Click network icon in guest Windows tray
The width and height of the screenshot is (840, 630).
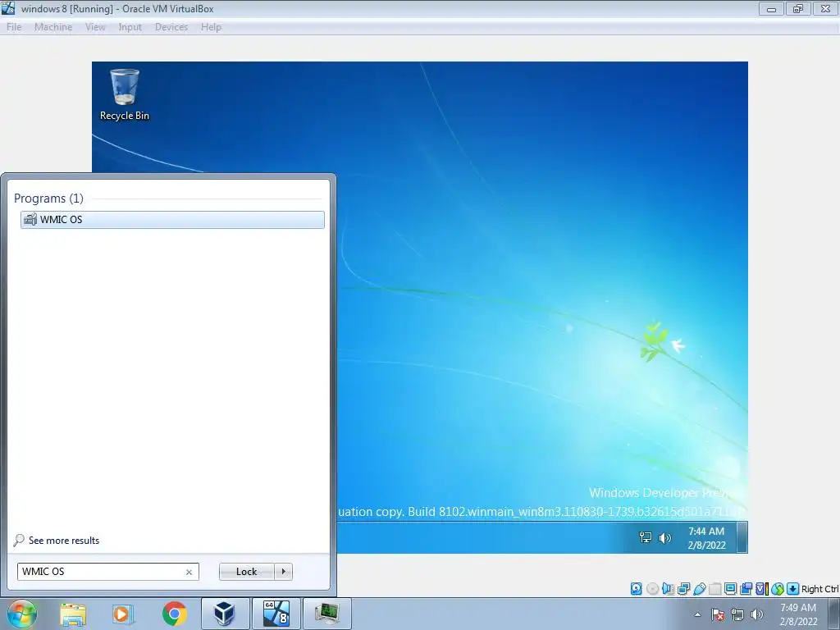646,537
